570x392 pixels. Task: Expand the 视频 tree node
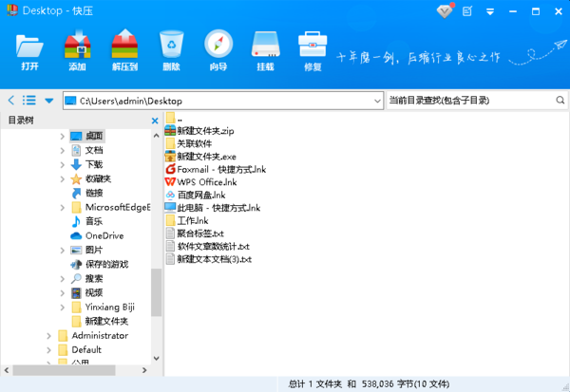[x=62, y=293]
